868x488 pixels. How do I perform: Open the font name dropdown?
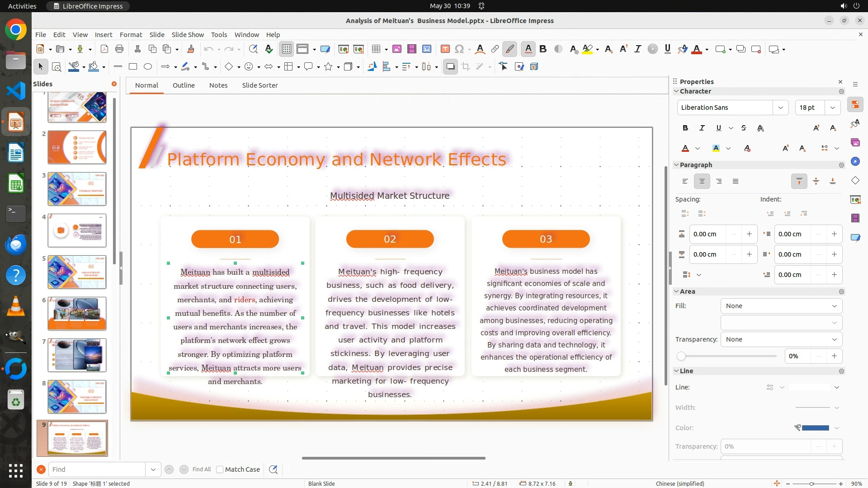(780, 108)
